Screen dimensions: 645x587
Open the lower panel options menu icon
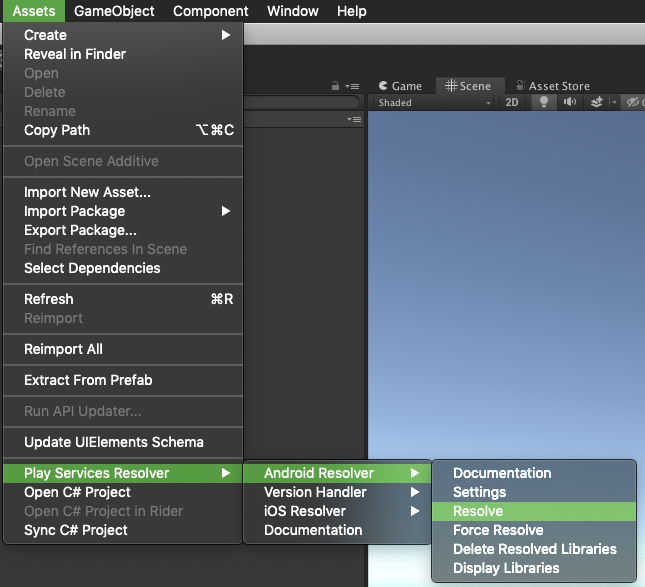pos(354,120)
